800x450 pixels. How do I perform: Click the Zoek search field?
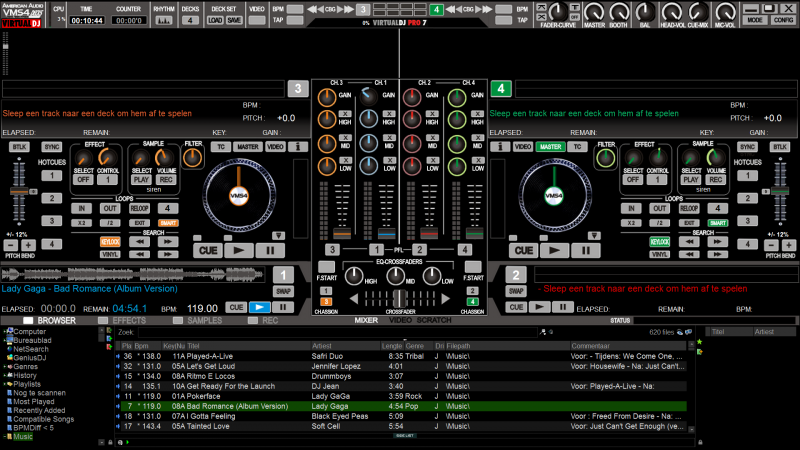(x=336, y=332)
